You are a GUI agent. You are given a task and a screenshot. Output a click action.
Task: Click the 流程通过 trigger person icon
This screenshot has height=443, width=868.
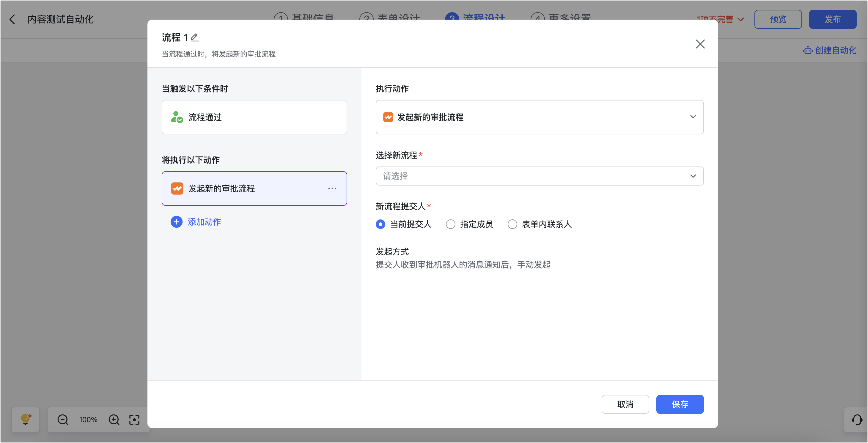(x=177, y=117)
